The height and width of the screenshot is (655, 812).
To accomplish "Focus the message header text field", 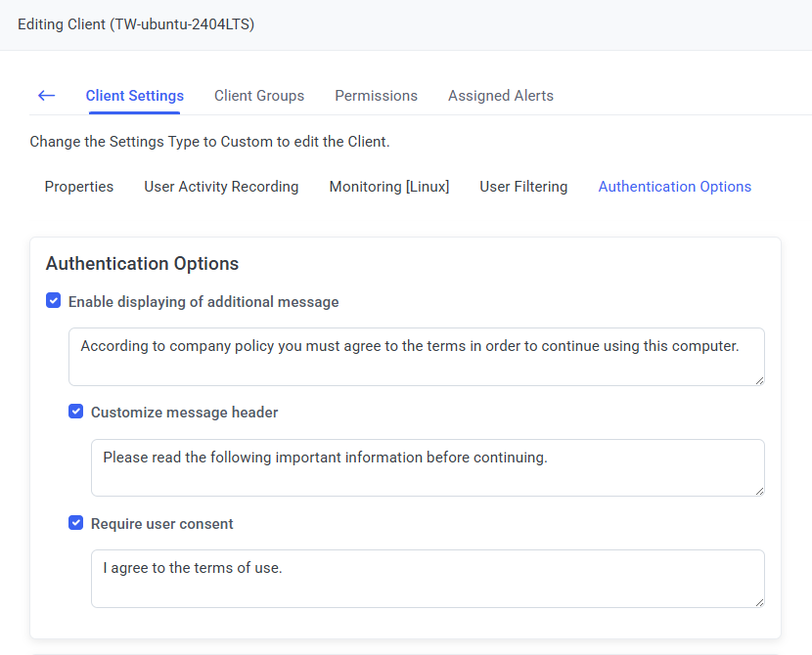I will (428, 467).
